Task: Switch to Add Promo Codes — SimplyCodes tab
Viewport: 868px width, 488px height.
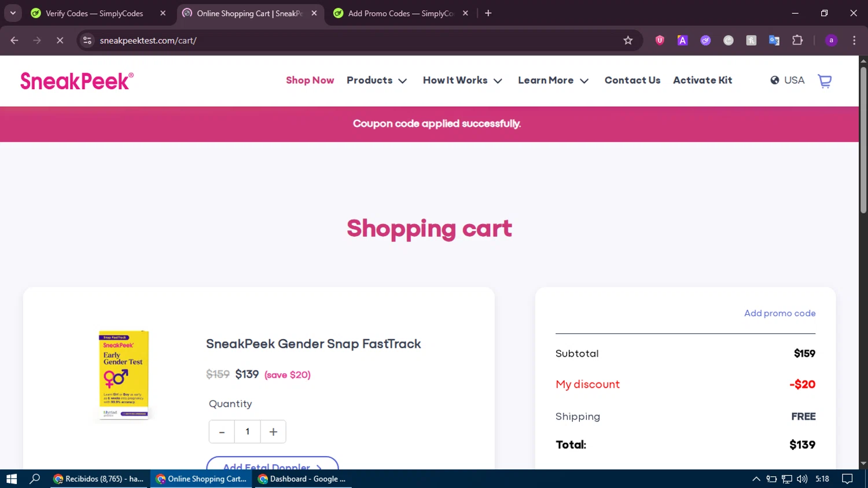Action: point(400,13)
